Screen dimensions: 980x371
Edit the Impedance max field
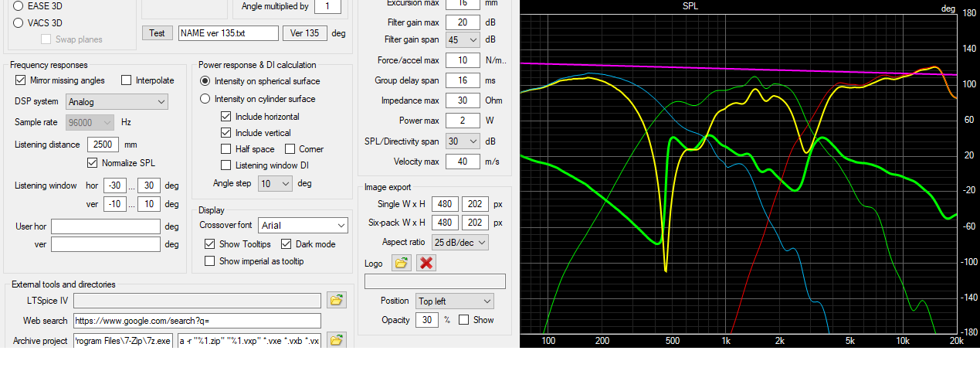tap(463, 100)
